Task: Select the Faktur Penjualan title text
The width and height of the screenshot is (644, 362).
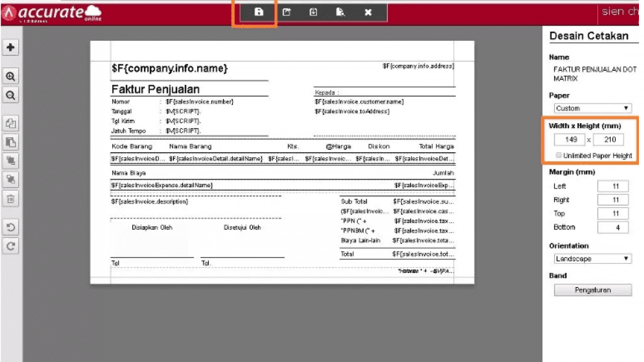Action: [155, 89]
